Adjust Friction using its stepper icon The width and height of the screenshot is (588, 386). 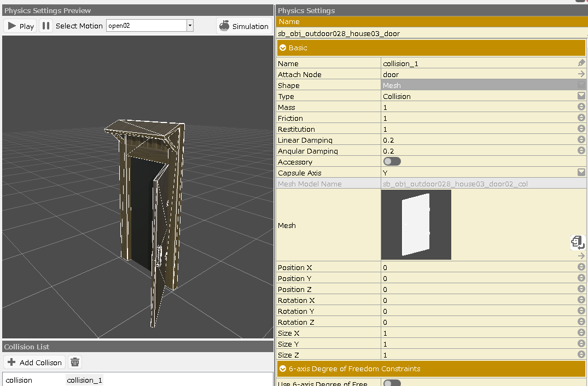[581, 118]
